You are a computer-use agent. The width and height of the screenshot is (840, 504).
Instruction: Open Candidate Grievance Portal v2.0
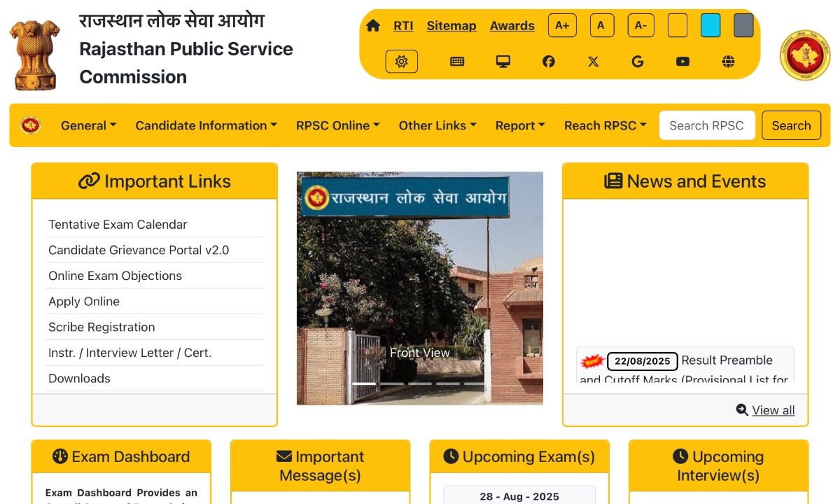[x=139, y=250]
